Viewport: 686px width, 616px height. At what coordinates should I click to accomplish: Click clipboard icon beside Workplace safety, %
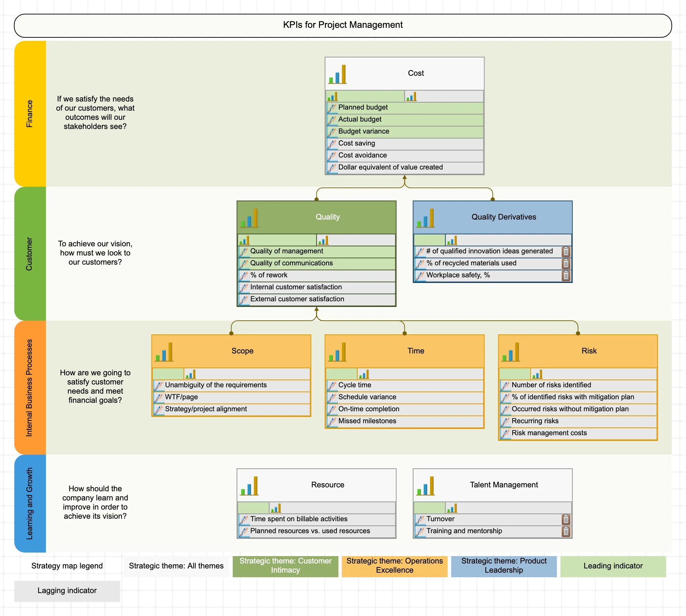(566, 275)
